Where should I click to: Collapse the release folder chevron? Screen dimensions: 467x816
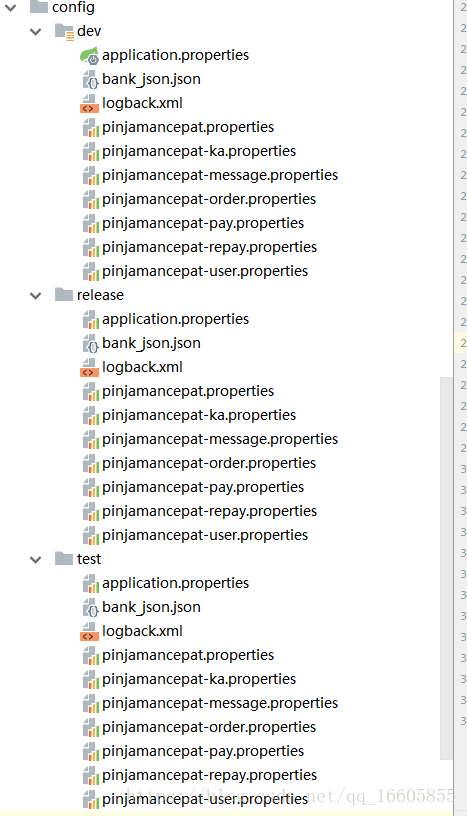(35, 296)
